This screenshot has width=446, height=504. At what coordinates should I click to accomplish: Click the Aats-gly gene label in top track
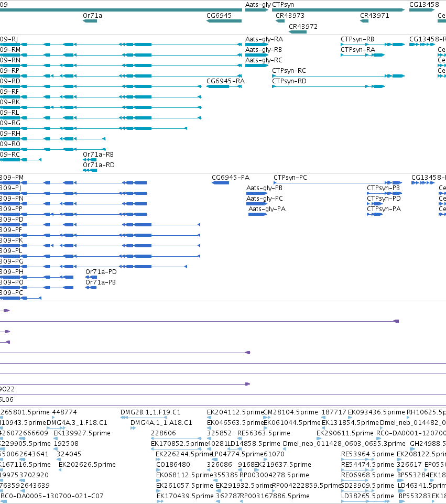[258, 5]
